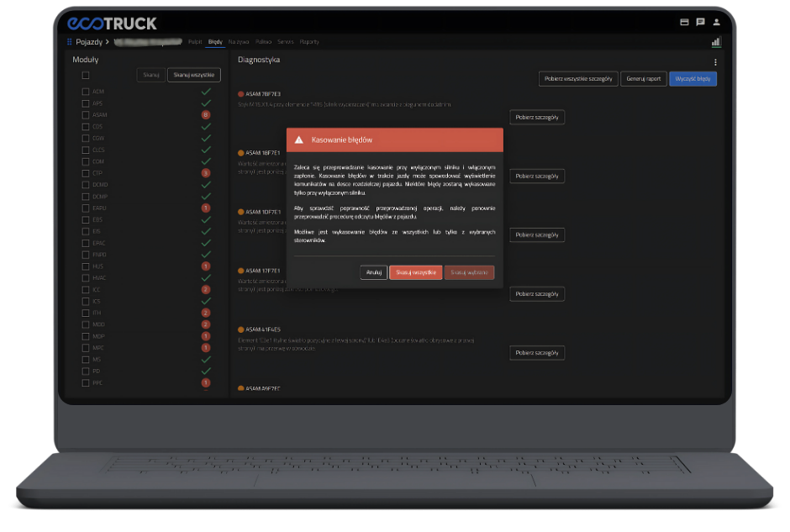Enable the ASAM module checkbox
This screenshot has height=532, width=790.
pyautogui.click(x=85, y=115)
